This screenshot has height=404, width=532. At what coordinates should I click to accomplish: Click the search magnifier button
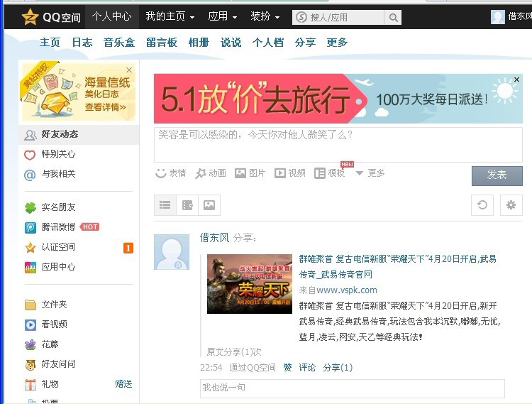393,17
